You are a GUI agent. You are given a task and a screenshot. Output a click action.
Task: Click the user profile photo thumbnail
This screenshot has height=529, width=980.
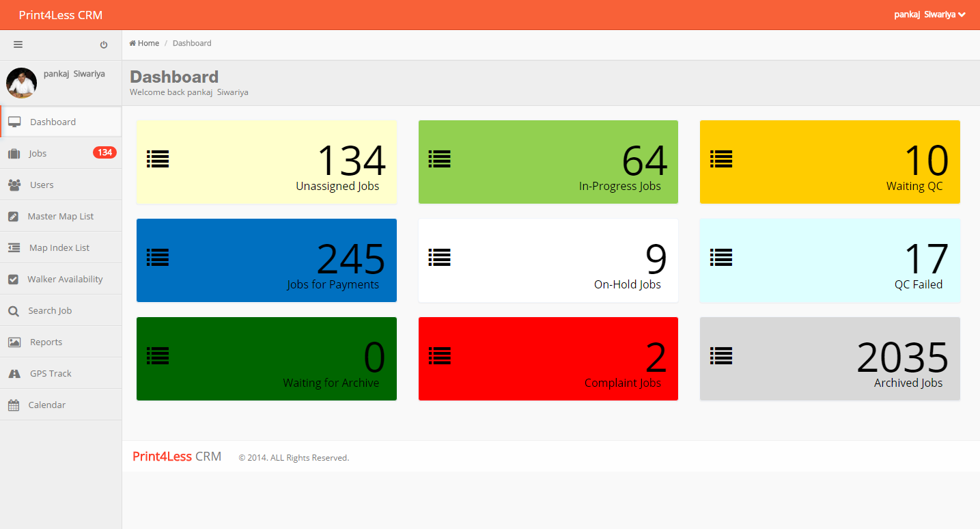tap(21, 83)
